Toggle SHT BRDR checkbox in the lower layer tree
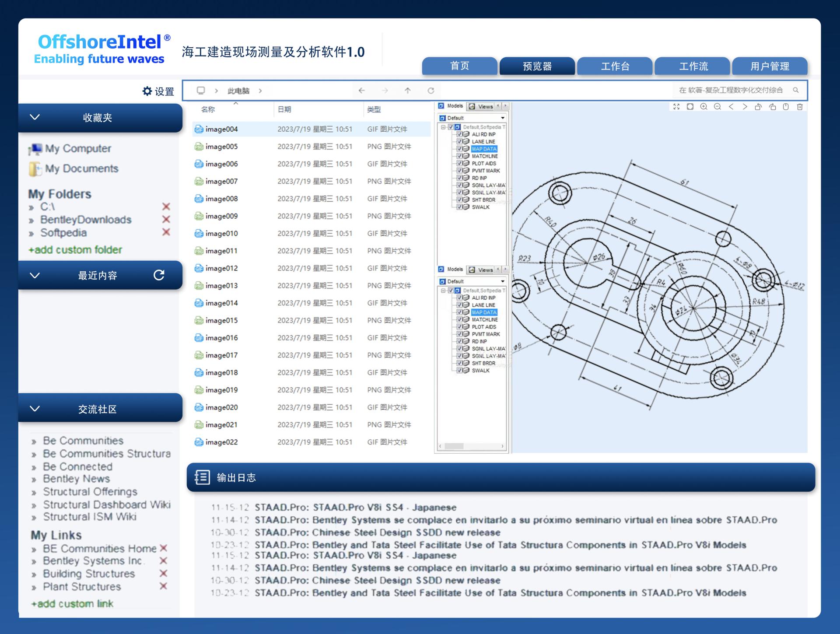The width and height of the screenshot is (840, 634). (460, 363)
